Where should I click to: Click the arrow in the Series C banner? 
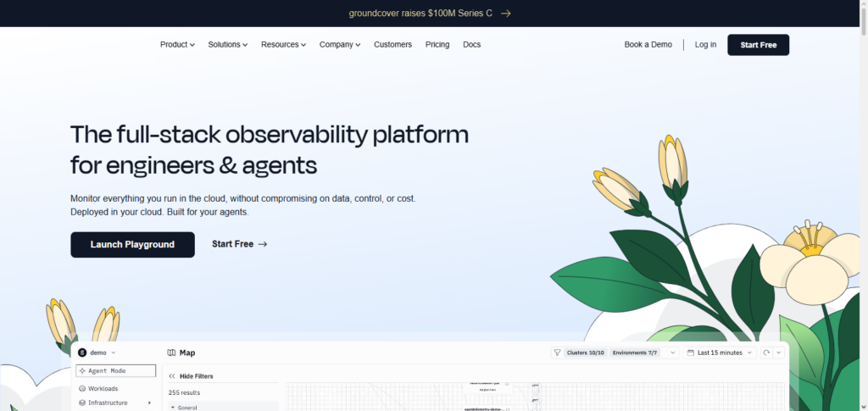pyautogui.click(x=505, y=14)
